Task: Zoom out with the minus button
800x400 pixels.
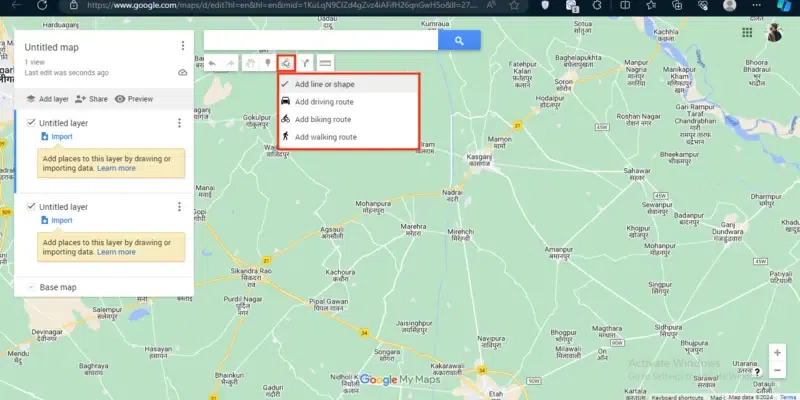Action: (x=777, y=370)
